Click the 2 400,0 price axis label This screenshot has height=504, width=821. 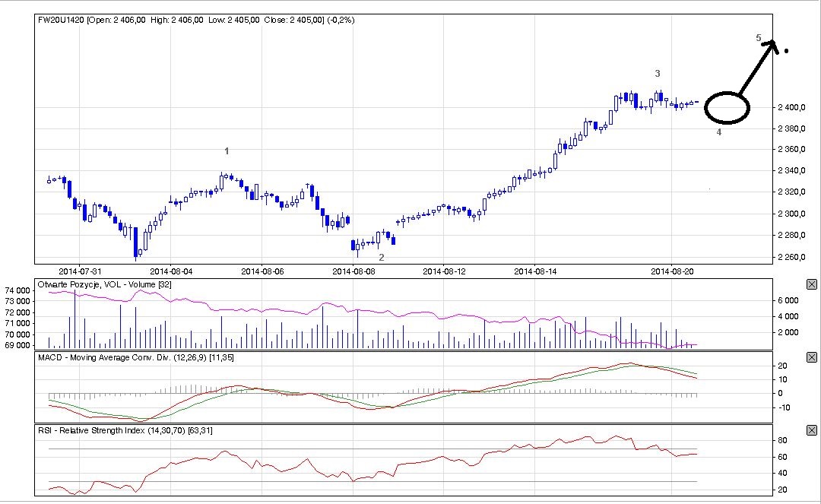(791, 107)
